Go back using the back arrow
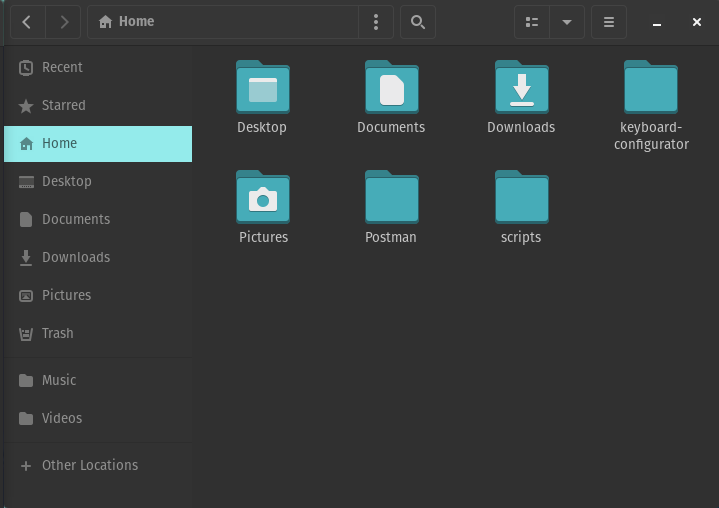 point(27,22)
